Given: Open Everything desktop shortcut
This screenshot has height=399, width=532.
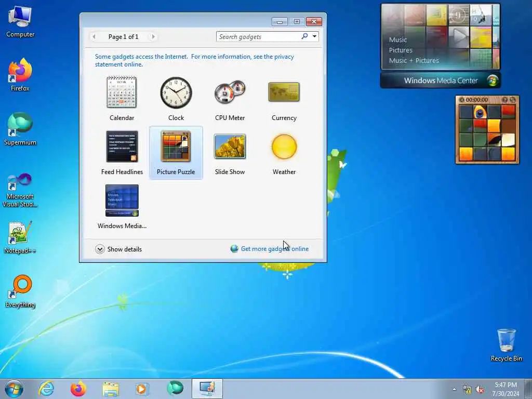Looking at the screenshot, I should point(20,291).
